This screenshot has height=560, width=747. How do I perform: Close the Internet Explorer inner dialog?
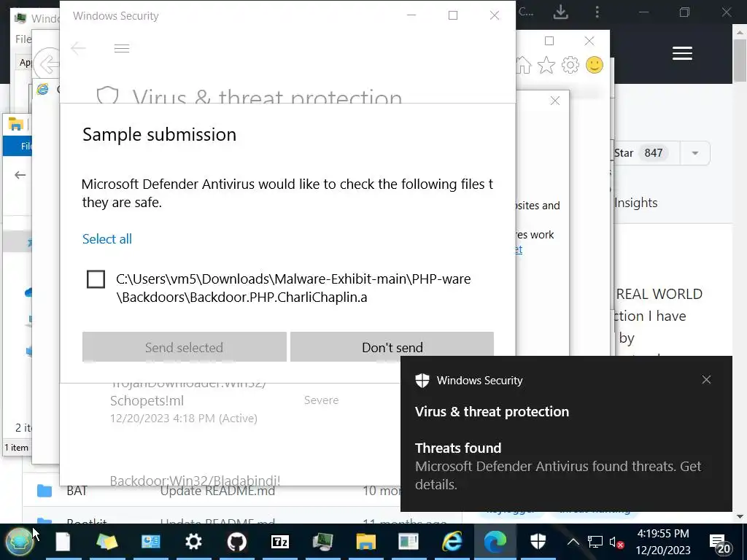(x=555, y=101)
